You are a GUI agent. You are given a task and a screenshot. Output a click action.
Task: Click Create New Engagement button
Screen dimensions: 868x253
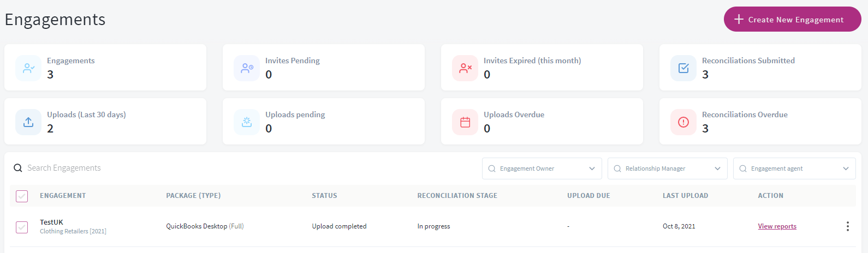(x=792, y=19)
